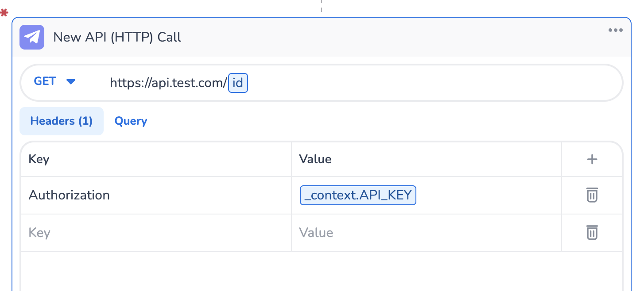Click the empty Value placeholder field
The image size is (644, 291).
pyautogui.click(x=316, y=233)
